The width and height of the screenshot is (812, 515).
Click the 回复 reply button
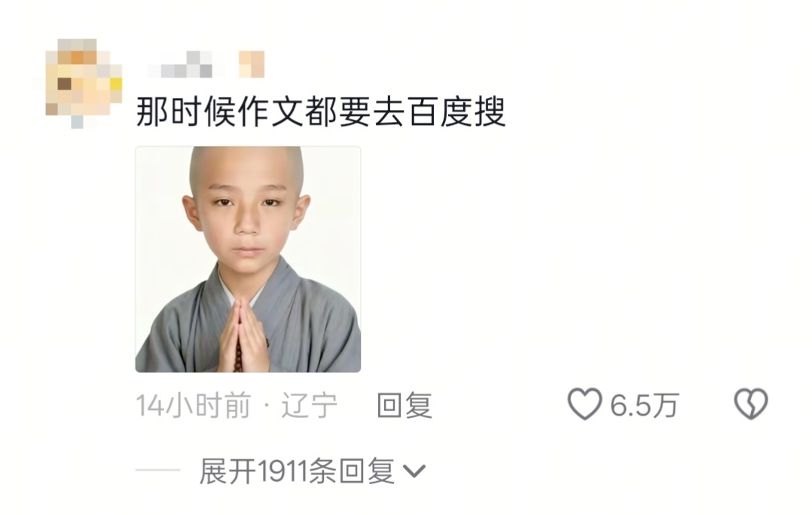click(x=404, y=405)
